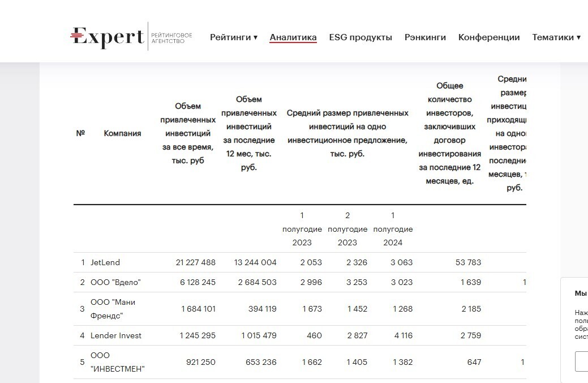This screenshot has height=383, width=588.
Task: Click the ООО "Мани Френдс" company cell
Action: [113, 309]
